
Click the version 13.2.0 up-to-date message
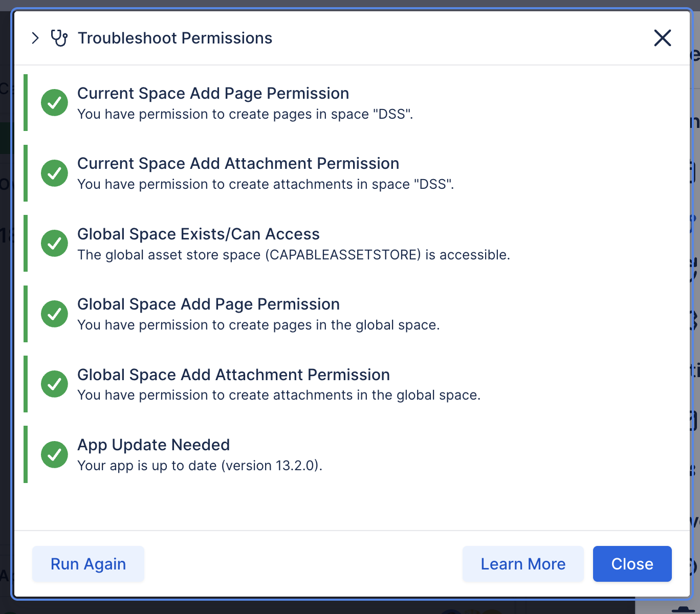click(200, 466)
